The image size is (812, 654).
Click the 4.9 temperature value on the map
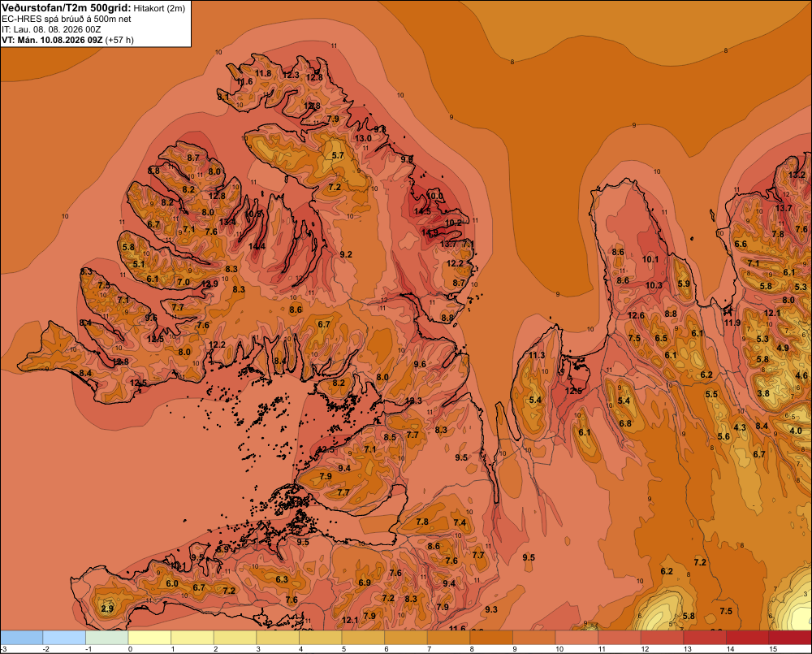pos(783,347)
